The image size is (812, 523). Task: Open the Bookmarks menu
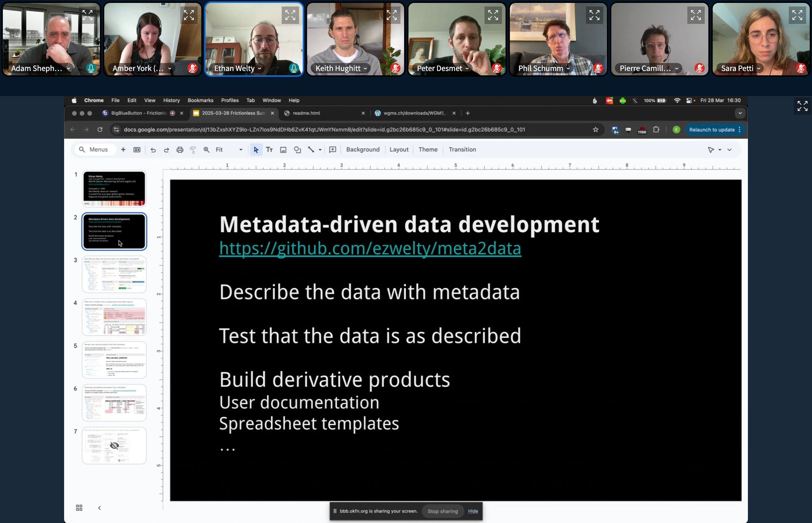[200, 100]
